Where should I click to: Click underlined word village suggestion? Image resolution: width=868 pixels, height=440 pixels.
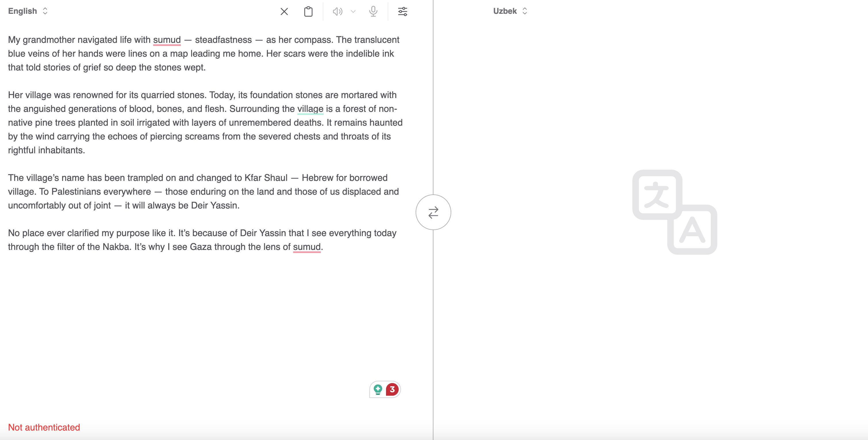(x=310, y=109)
